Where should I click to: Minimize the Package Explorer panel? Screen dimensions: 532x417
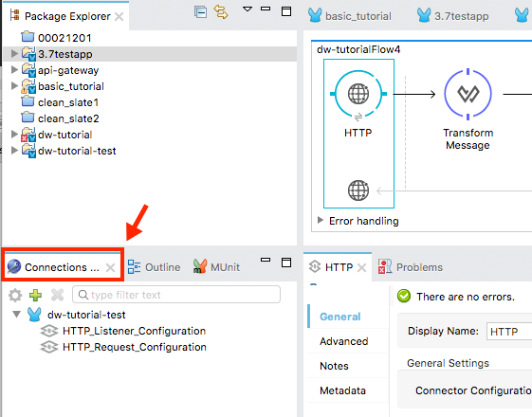point(266,9)
